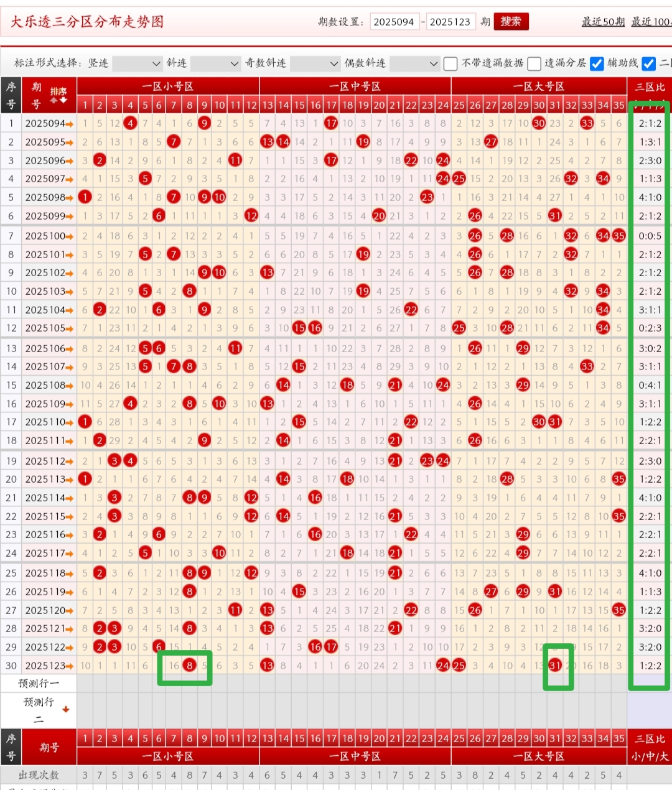Toggle the 遗漏分层 checkbox

coord(534,63)
